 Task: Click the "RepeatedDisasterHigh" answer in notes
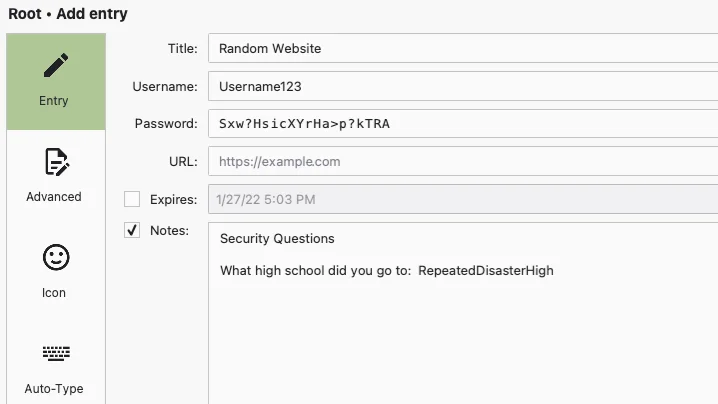click(486, 271)
